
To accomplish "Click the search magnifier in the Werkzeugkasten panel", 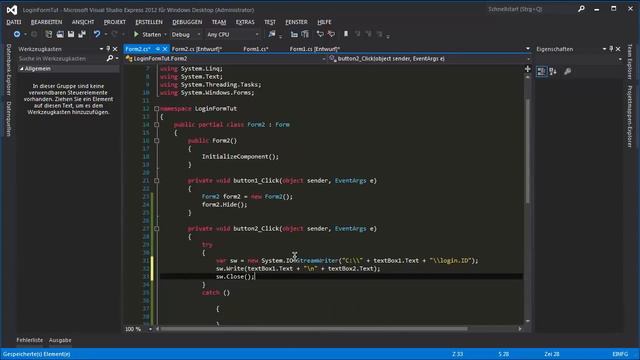I will [110, 58].
